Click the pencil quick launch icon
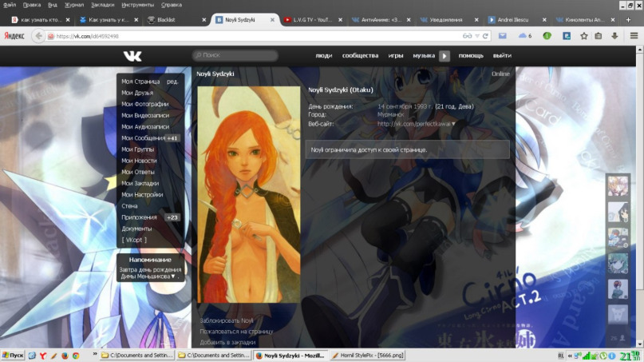Screen dimensions: 644x362 click(53, 356)
